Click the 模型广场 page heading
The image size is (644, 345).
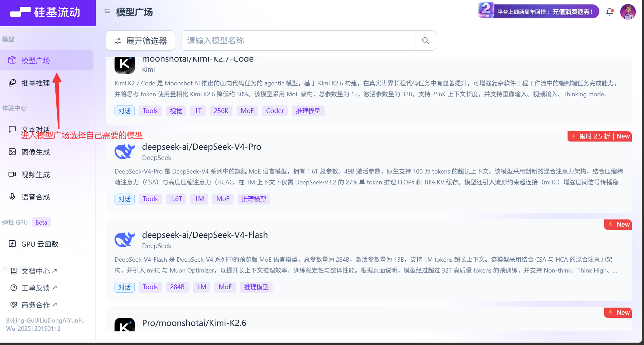[134, 12]
